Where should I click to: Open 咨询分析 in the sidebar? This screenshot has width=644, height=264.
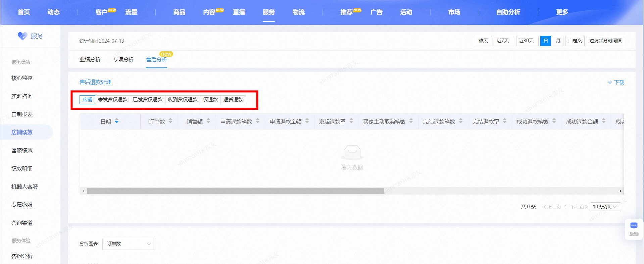point(22,256)
